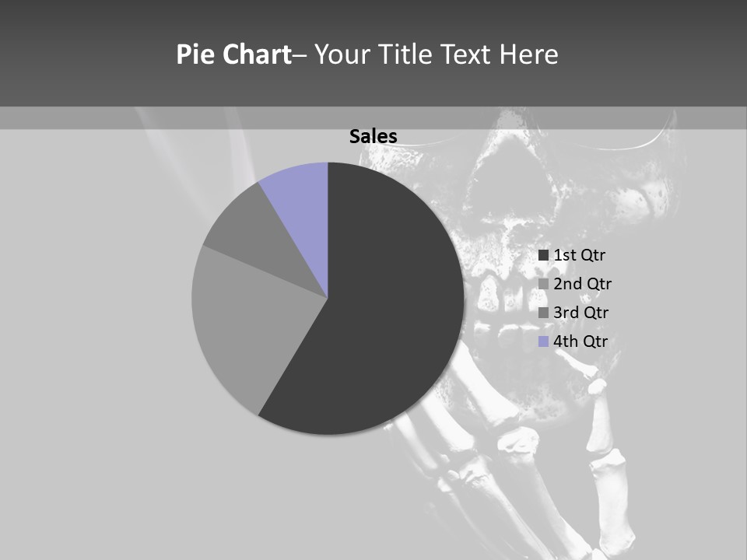Click the "2nd Qtr" legend entry text
The image size is (747, 560).
(582, 284)
